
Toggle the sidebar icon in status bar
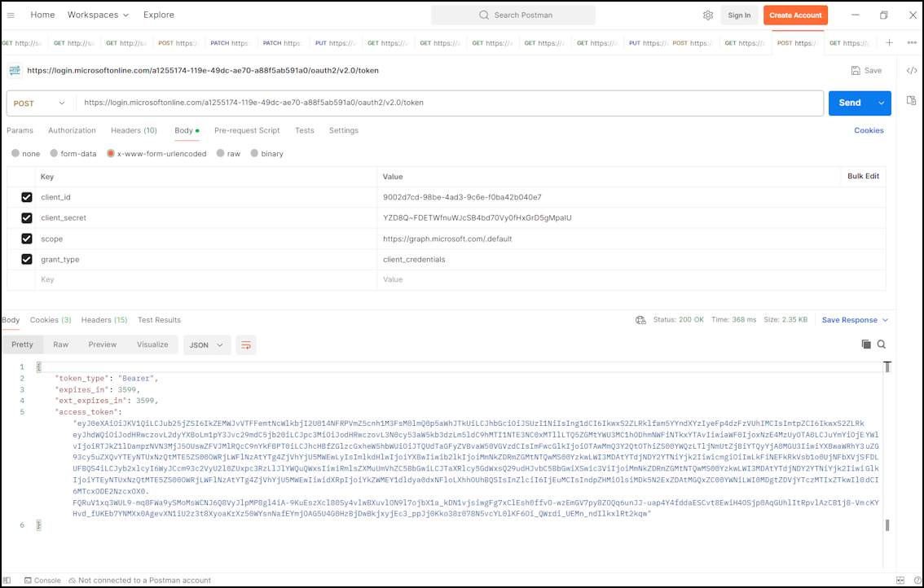[7, 581]
